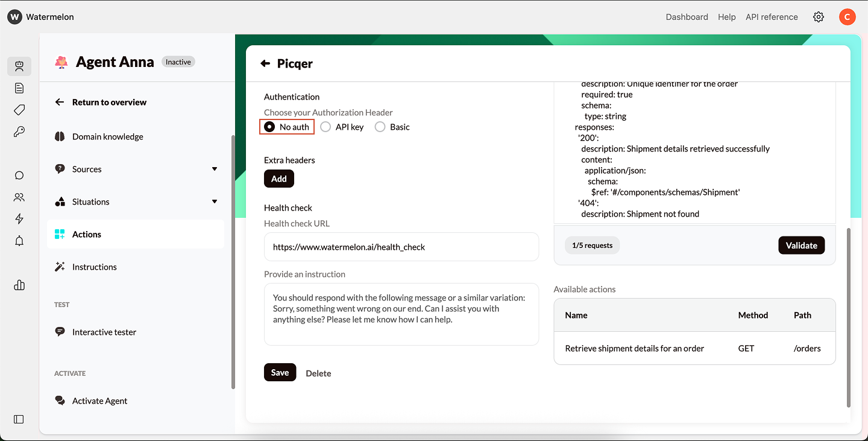The image size is (868, 441).
Task: Save the Picqer action settings
Action: [x=280, y=372]
